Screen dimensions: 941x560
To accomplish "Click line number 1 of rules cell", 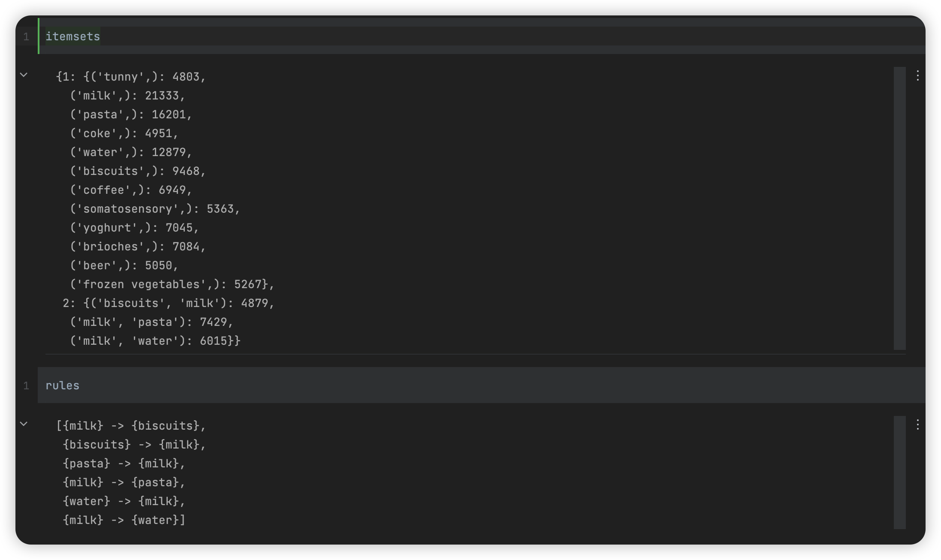I will 27,386.
